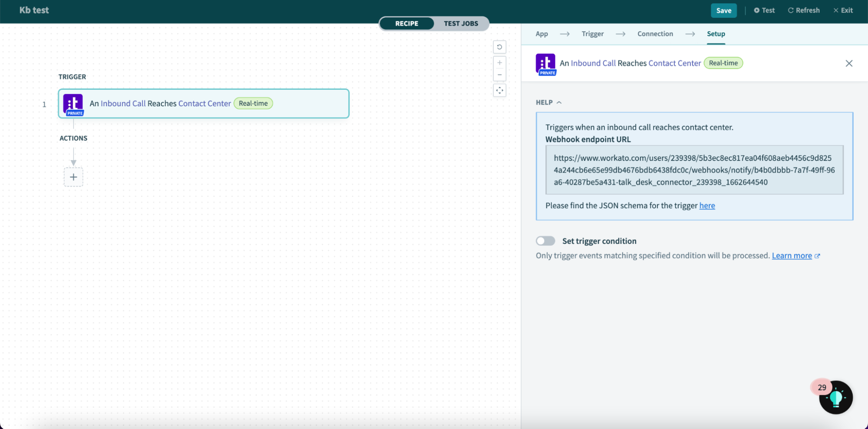
Task: Open the Connection setup step
Action: (x=655, y=34)
